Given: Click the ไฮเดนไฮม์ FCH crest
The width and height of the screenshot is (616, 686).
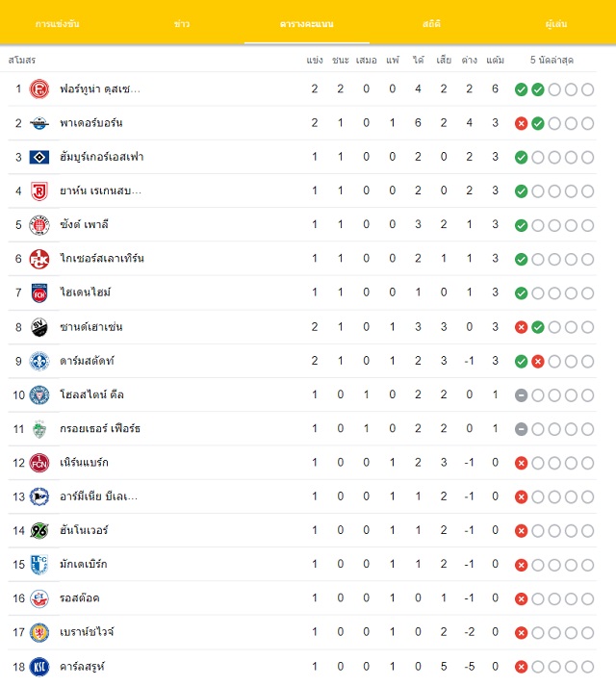Looking at the screenshot, I should [x=38, y=293].
